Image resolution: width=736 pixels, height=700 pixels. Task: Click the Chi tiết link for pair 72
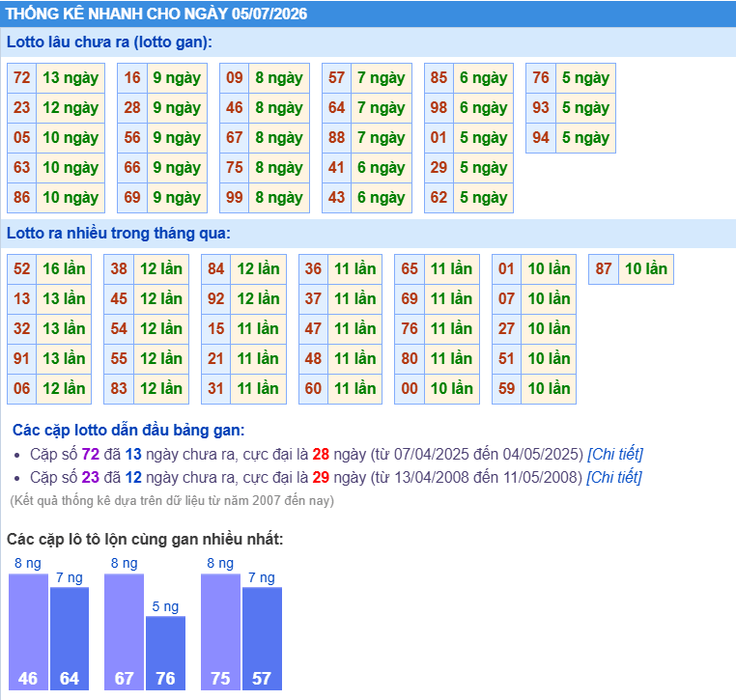pyautogui.click(x=615, y=454)
